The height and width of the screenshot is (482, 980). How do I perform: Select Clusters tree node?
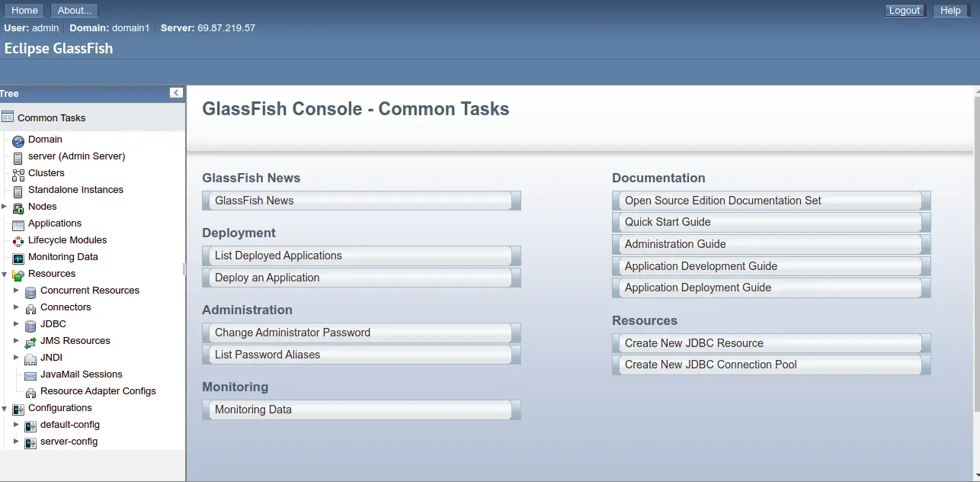pyautogui.click(x=46, y=172)
